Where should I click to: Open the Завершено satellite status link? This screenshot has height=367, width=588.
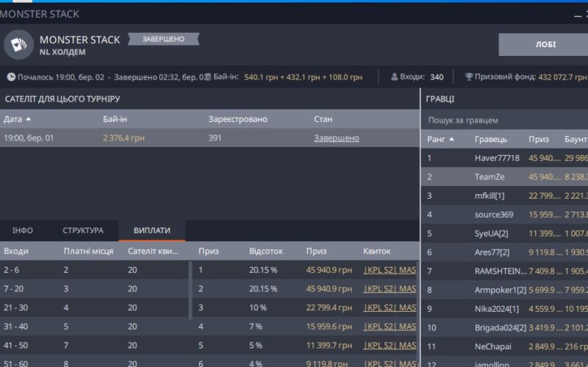[337, 138]
